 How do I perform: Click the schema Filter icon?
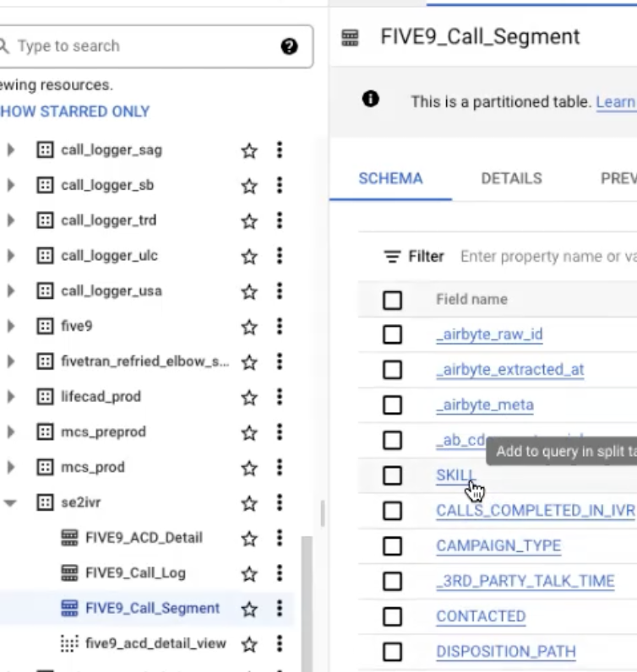tap(393, 257)
